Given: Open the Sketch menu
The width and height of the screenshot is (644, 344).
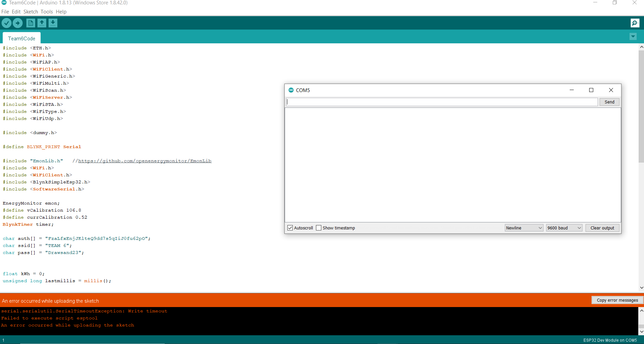Looking at the screenshot, I should click(31, 12).
